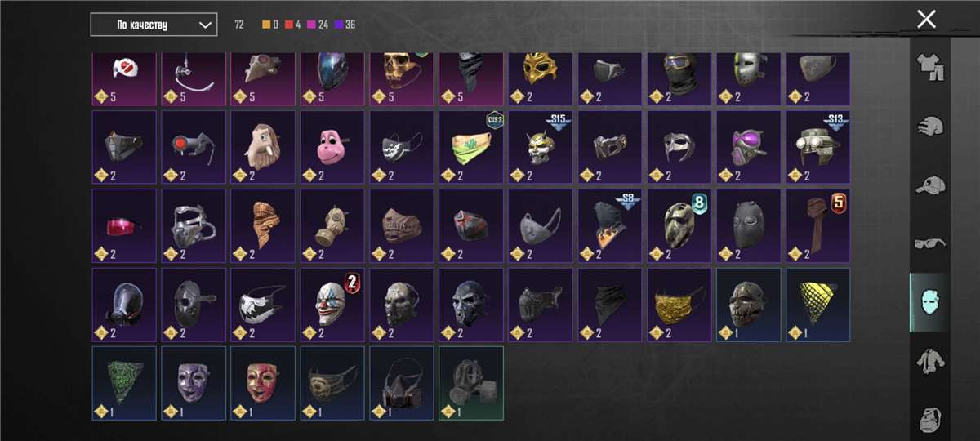Image resolution: width=980 pixels, height=441 pixels.
Task: Choose the clown mask with badge 2
Action: 332,305
